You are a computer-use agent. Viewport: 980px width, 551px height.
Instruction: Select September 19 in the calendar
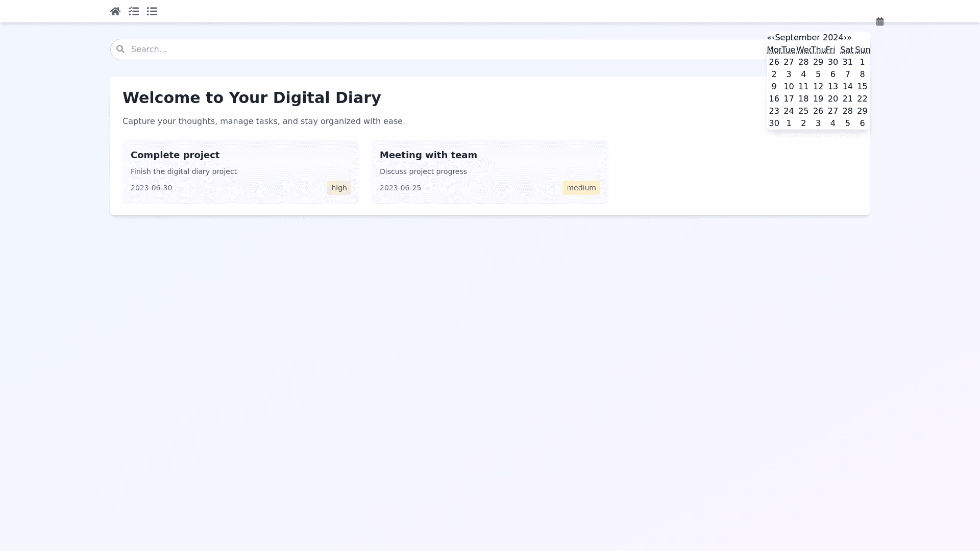point(818,99)
